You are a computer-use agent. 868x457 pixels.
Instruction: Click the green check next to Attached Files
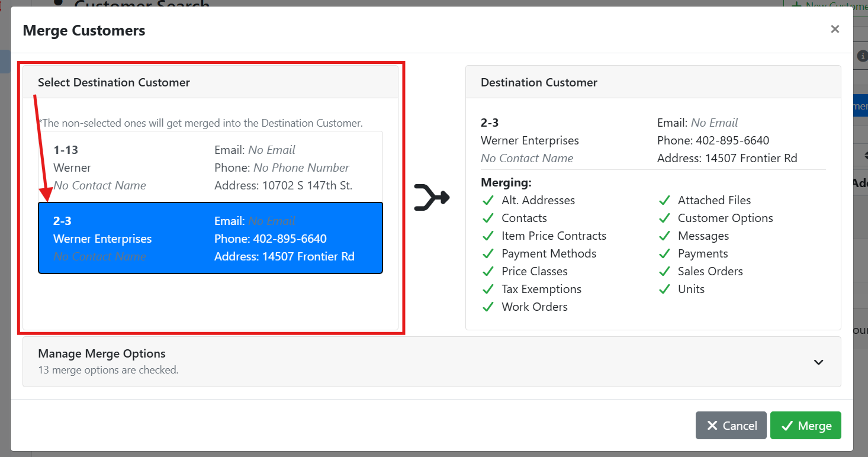coord(664,201)
